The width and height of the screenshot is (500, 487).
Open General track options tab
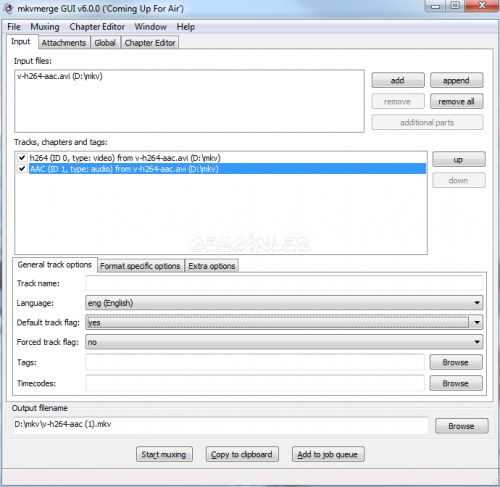coord(55,265)
